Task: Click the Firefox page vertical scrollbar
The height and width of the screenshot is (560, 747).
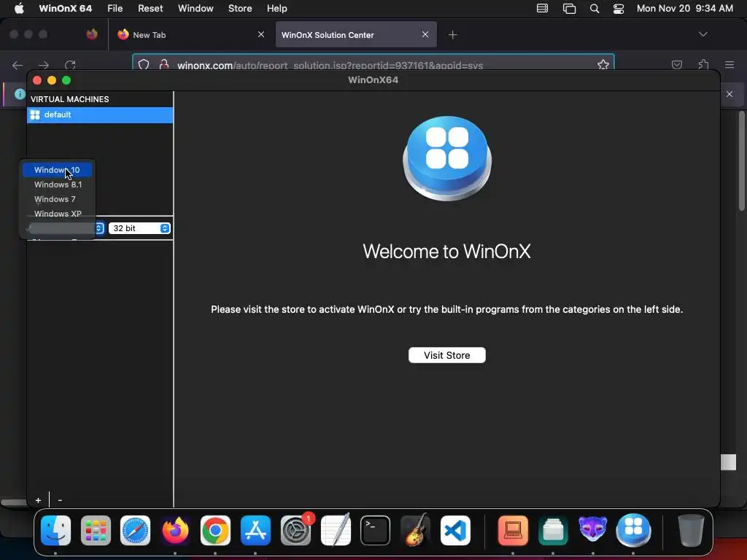Action: pos(742,161)
